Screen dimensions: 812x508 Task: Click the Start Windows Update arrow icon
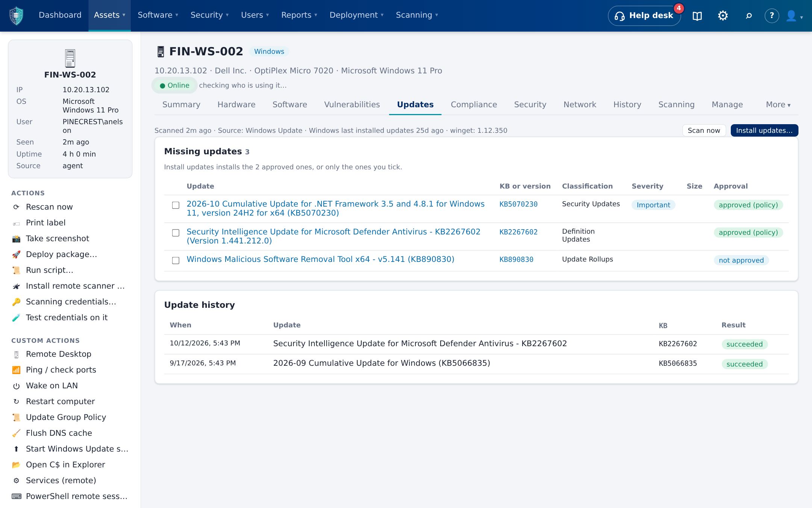[x=16, y=449]
